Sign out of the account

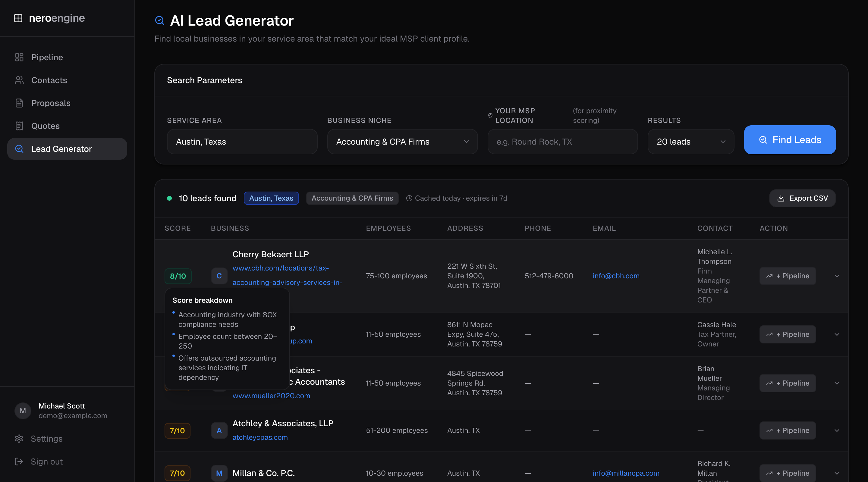pyautogui.click(x=67, y=462)
